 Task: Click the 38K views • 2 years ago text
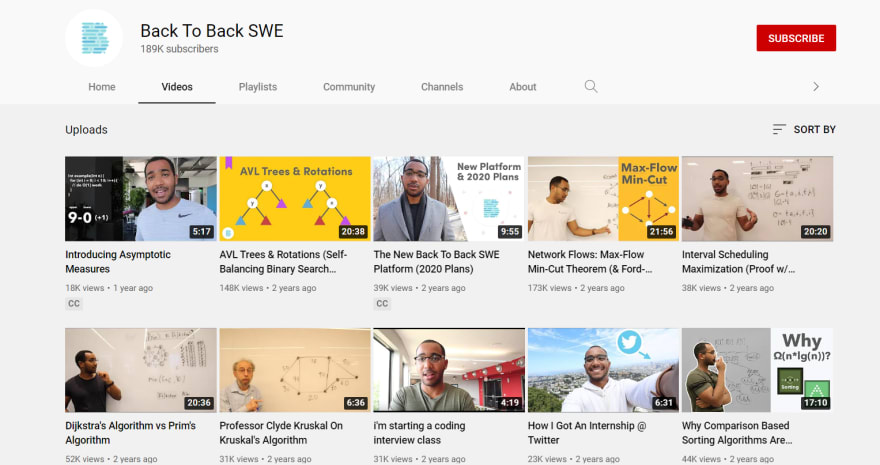[x=728, y=288]
